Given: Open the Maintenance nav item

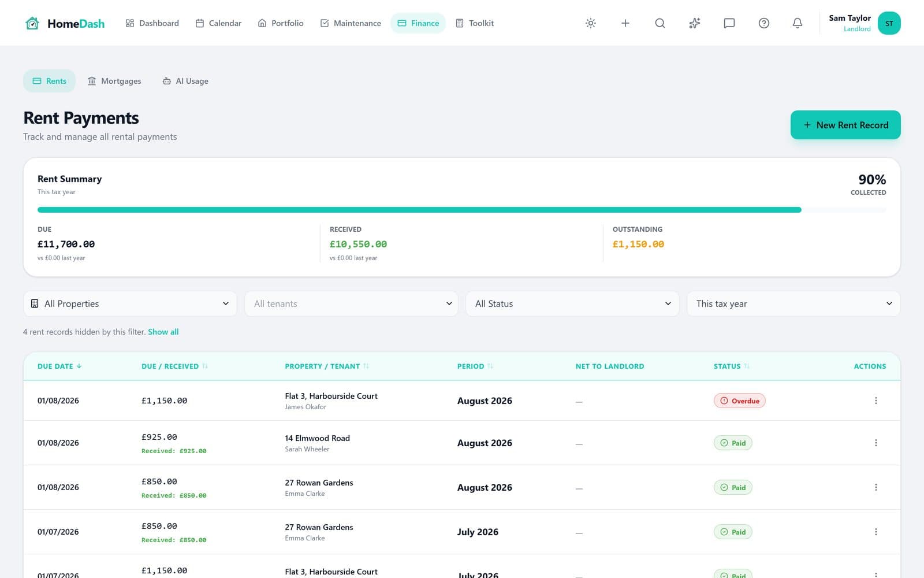Looking at the screenshot, I should [351, 23].
